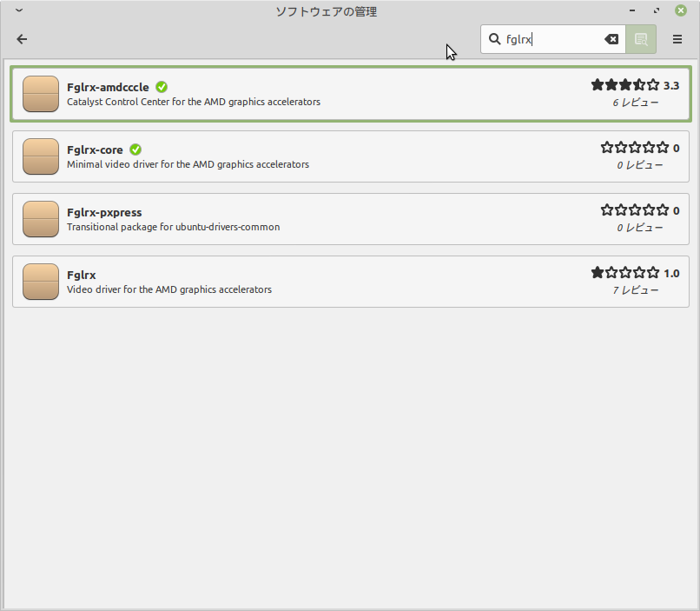Click 'Minimal video driver' description text

pos(188,164)
